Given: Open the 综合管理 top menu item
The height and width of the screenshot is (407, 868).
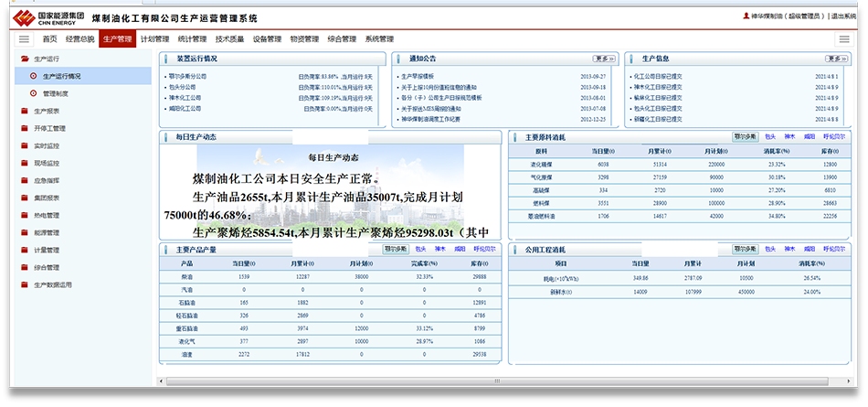Looking at the screenshot, I should 342,38.
